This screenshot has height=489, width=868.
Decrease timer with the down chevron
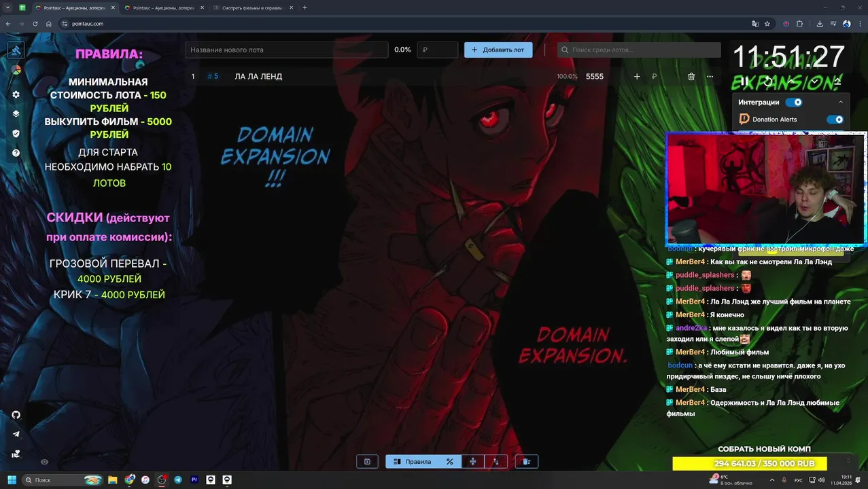click(x=814, y=81)
